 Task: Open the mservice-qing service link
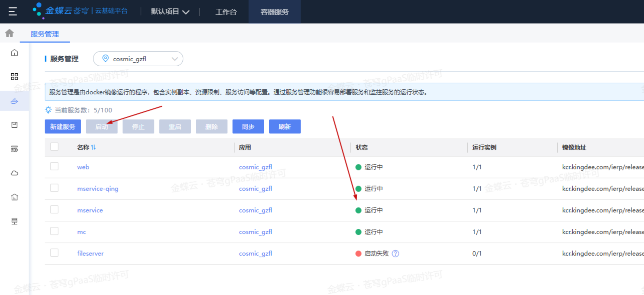[98, 189]
